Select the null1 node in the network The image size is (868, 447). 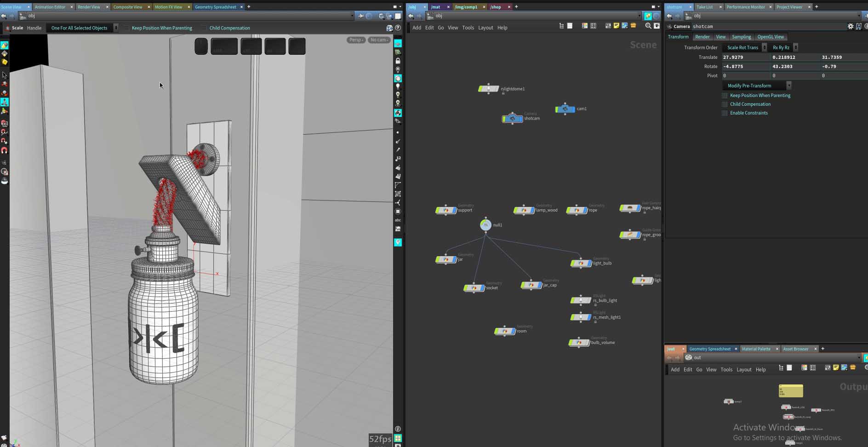[485, 225]
